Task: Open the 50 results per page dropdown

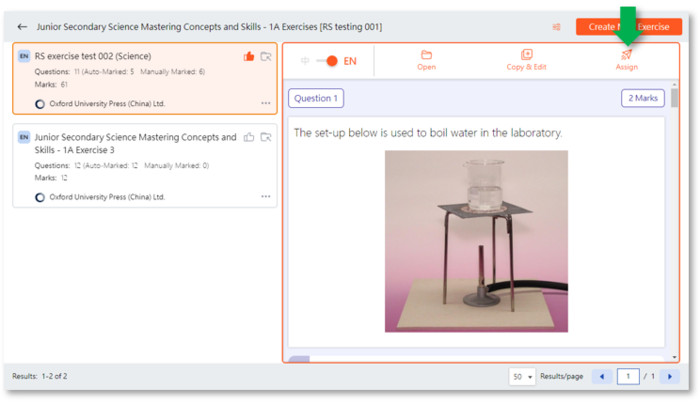Action: [x=522, y=377]
